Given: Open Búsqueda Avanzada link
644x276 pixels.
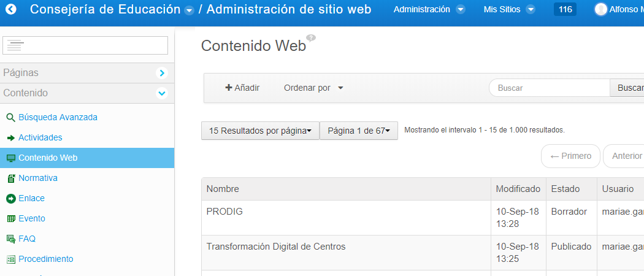Looking at the screenshot, I should 58,118.
